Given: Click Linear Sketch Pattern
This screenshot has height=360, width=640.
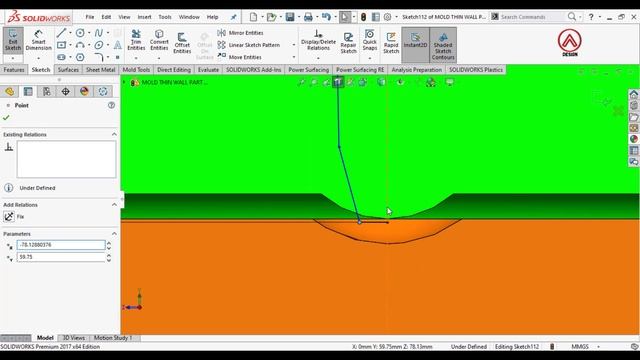Looking at the screenshot, I should click(x=249, y=45).
